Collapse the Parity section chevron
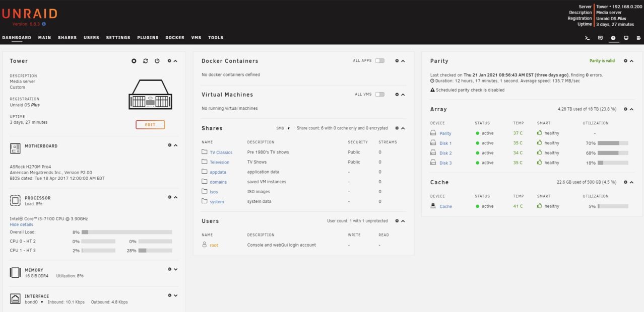The image size is (644, 312). 631,61
